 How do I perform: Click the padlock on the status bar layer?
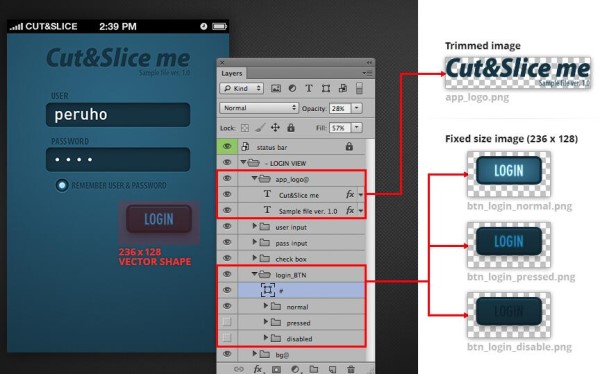point(349,146)
